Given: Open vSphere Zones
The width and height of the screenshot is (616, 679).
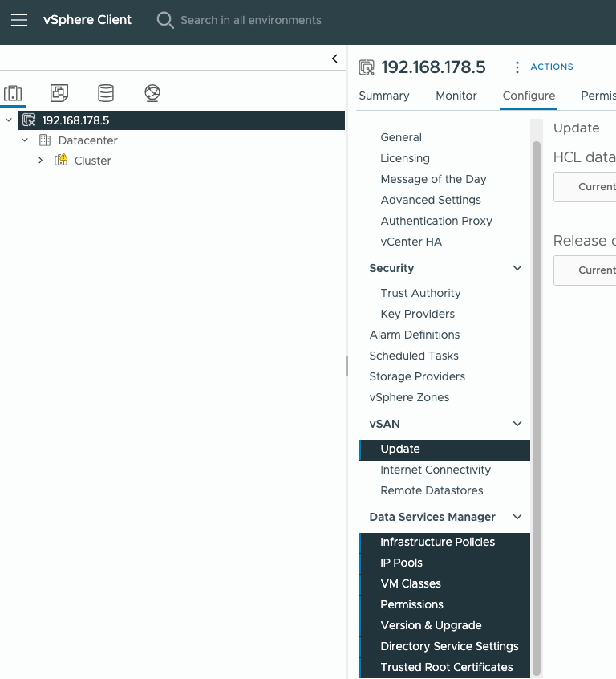Looking at the screenshot, I should point(409,396).
